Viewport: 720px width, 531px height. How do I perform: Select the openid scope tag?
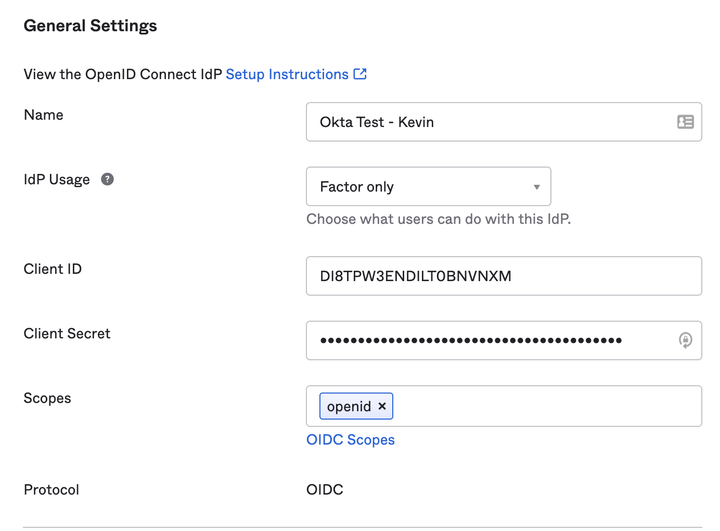(348, 406)
